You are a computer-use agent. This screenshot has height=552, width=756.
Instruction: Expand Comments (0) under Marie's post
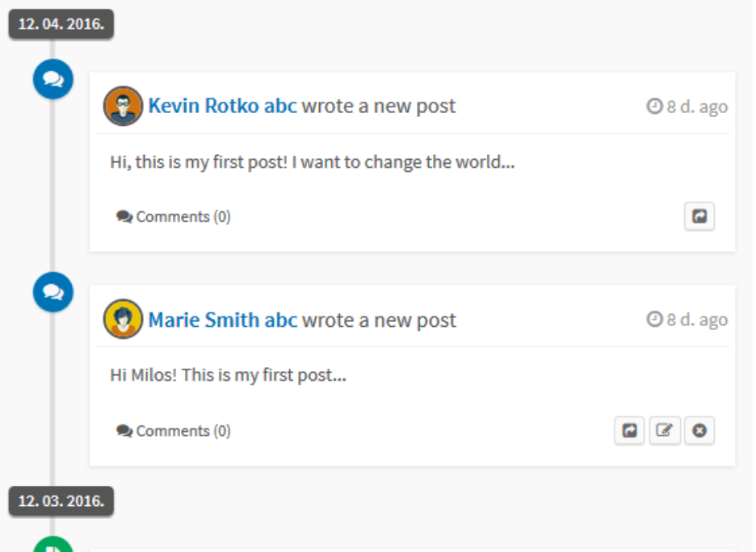tap(174, 431)
